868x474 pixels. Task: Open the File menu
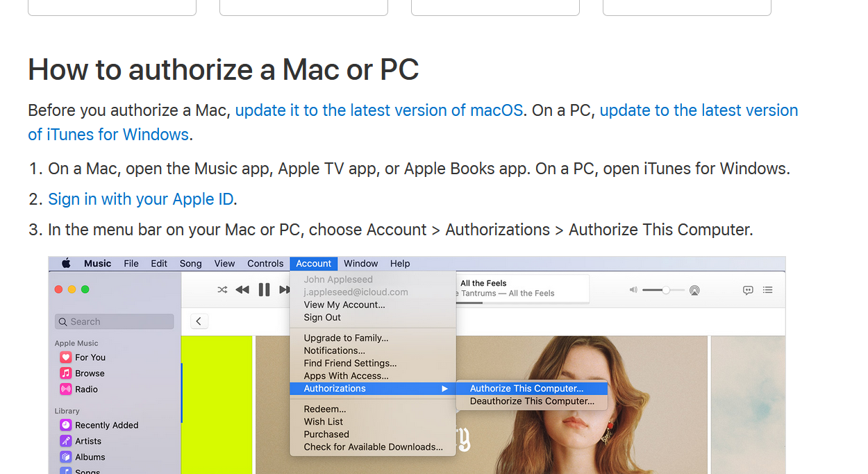(x=131, y=264)
